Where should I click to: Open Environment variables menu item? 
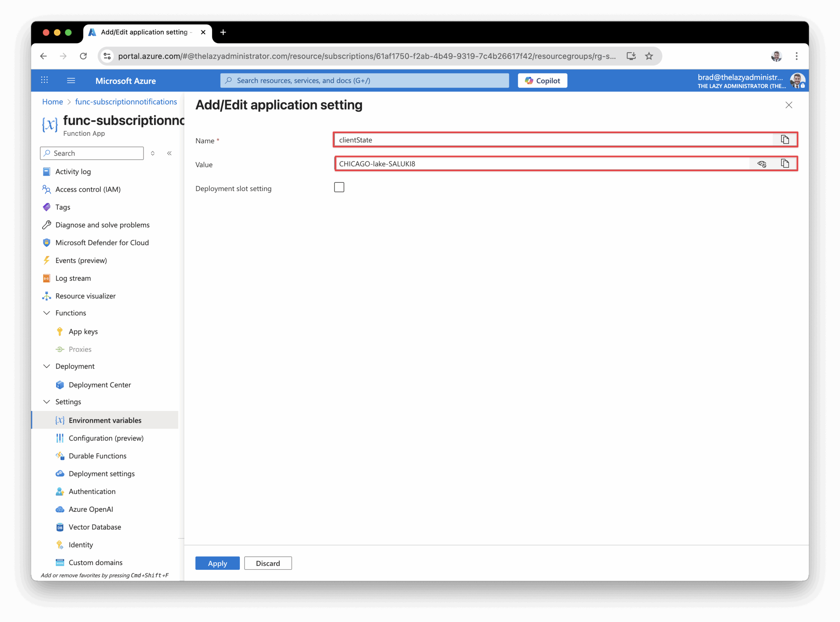point(105,420)
